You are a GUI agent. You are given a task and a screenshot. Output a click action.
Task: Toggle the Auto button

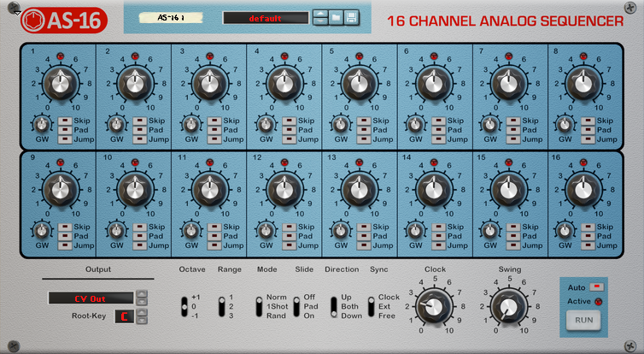pos(596,287)
